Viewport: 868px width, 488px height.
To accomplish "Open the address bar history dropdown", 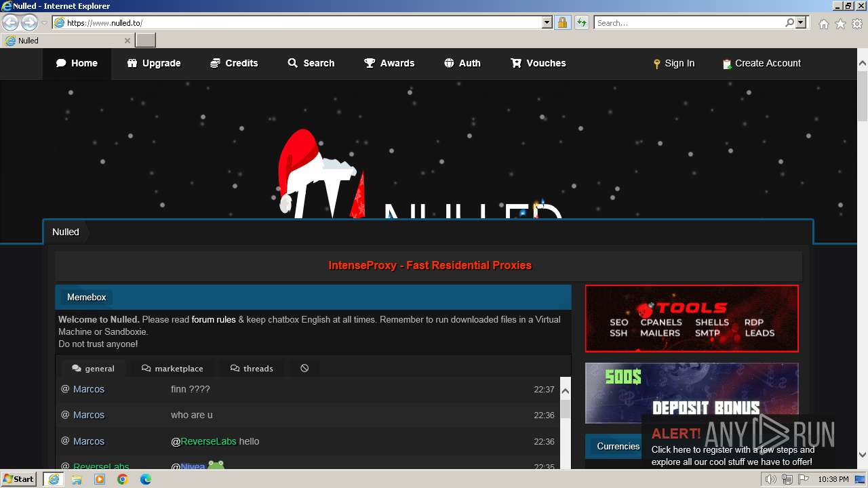I will [547, 22].
